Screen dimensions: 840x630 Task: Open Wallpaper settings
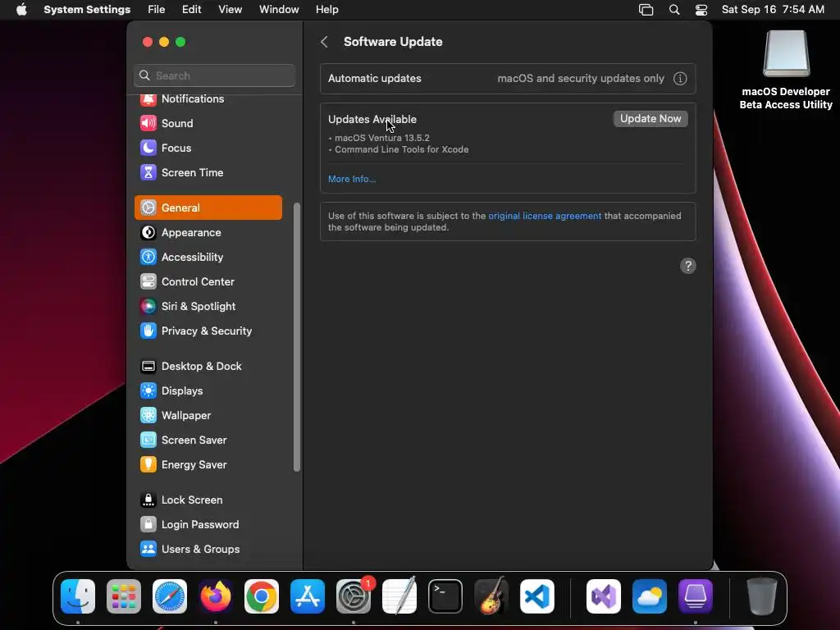click(x=208, y=416)
